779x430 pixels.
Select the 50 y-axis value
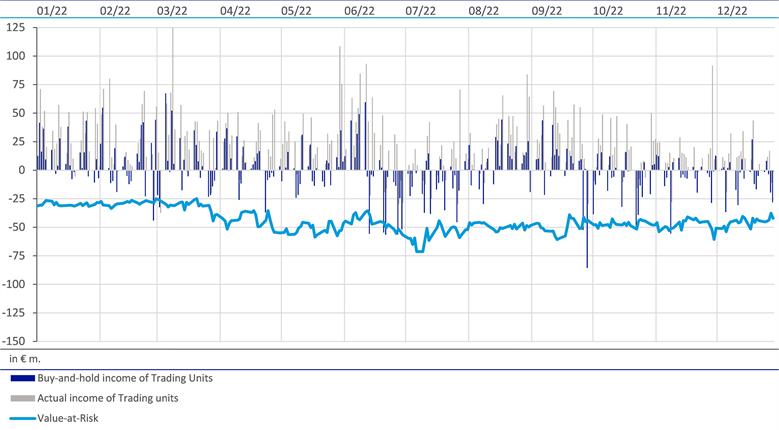18,113
